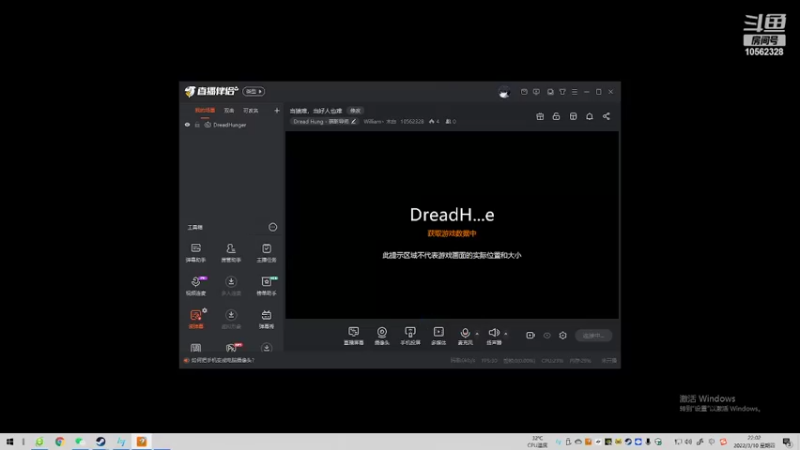Viewport: 800px width, 450px height.
Task: Switch to the third scene tab
Action: [251, 110]
